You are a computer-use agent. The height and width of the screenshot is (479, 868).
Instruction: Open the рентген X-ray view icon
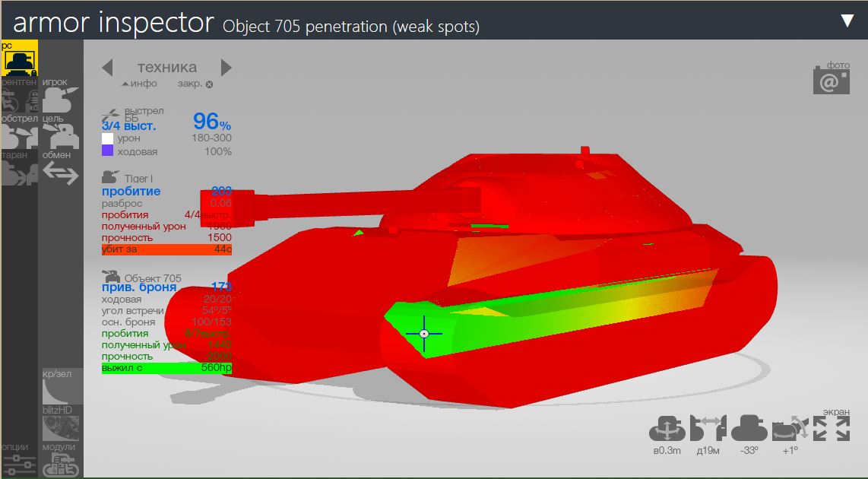[19, 101]
